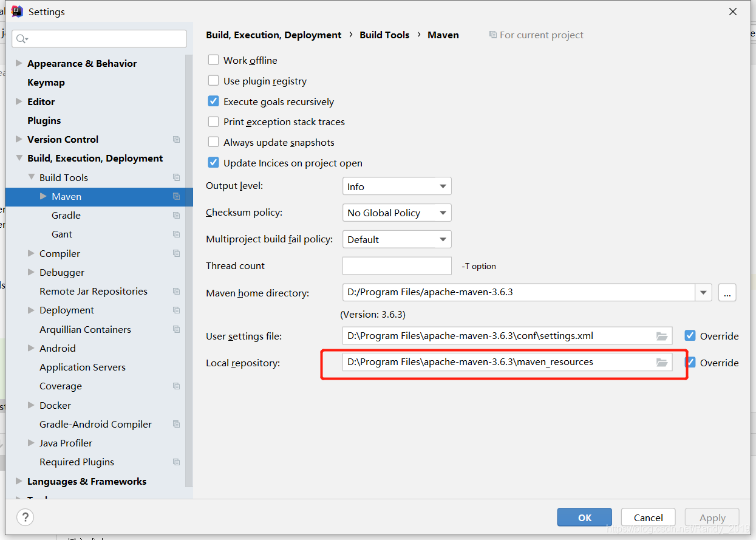Expand Languages & Frameworks section
This screenshot has width=756, height=540.
19,481
